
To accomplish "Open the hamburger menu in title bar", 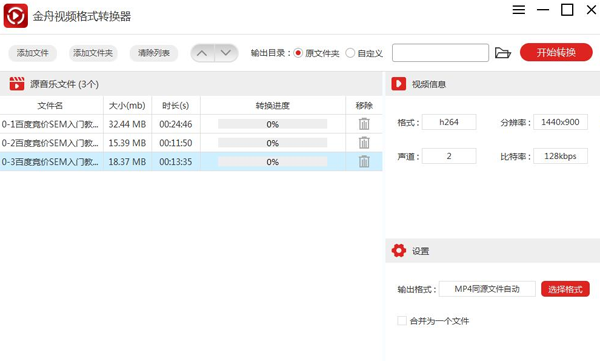I will pos(518,10).
